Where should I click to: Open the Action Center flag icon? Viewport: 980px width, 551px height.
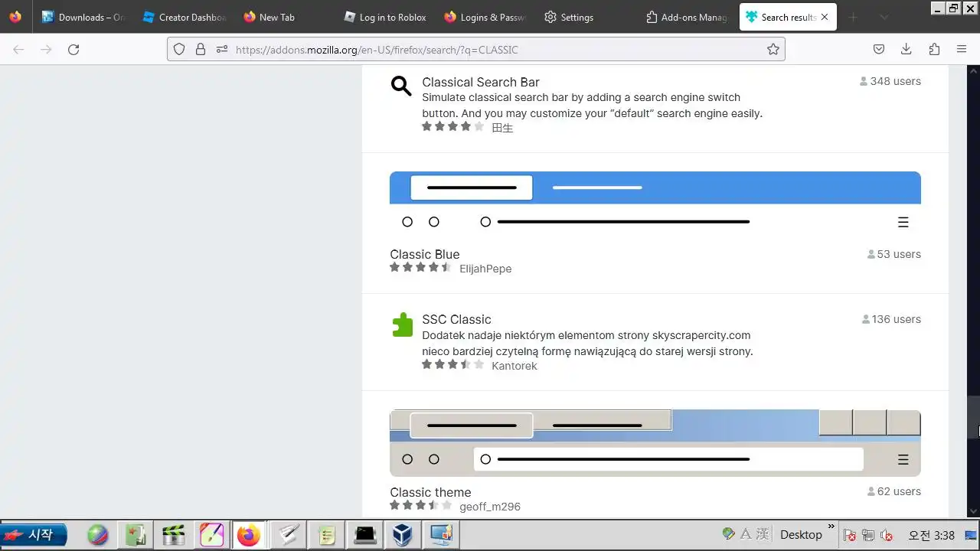[851, 535]
